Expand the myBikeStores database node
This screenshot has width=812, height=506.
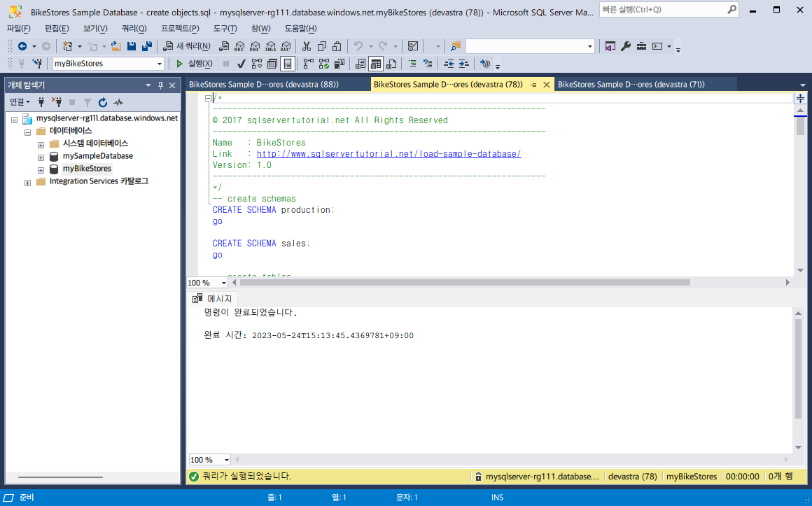41,170
